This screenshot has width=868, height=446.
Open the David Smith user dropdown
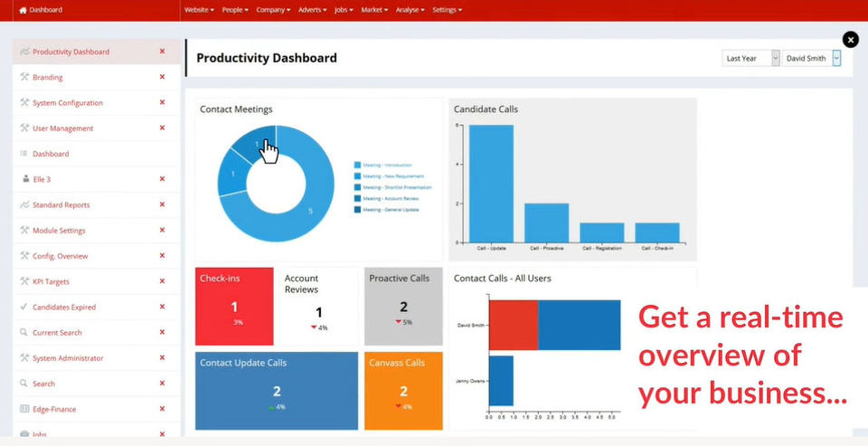click(811, 58)
